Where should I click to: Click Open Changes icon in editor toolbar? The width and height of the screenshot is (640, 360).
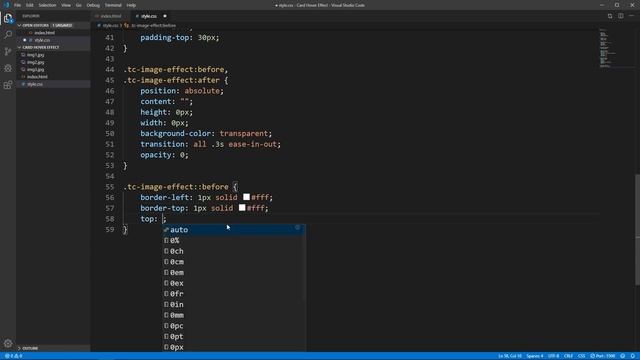click(610, 16)
